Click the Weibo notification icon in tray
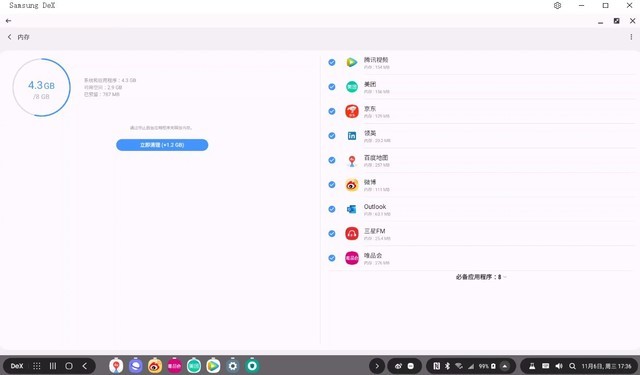This screenshot has width=640, height=375. (398, 366)
